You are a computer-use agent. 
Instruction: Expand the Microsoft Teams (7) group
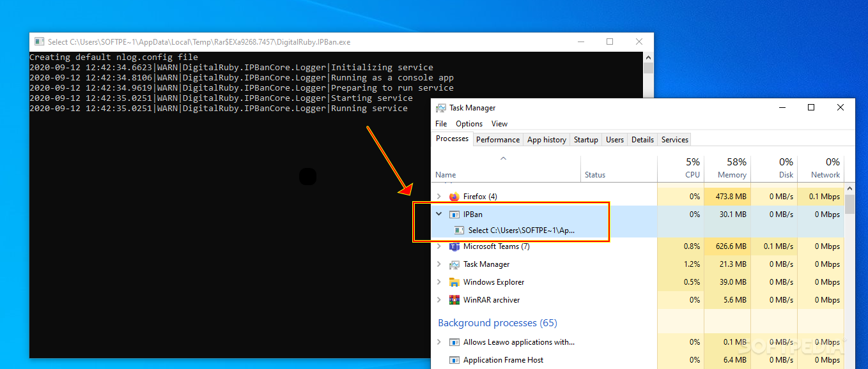tap(438, 246)
